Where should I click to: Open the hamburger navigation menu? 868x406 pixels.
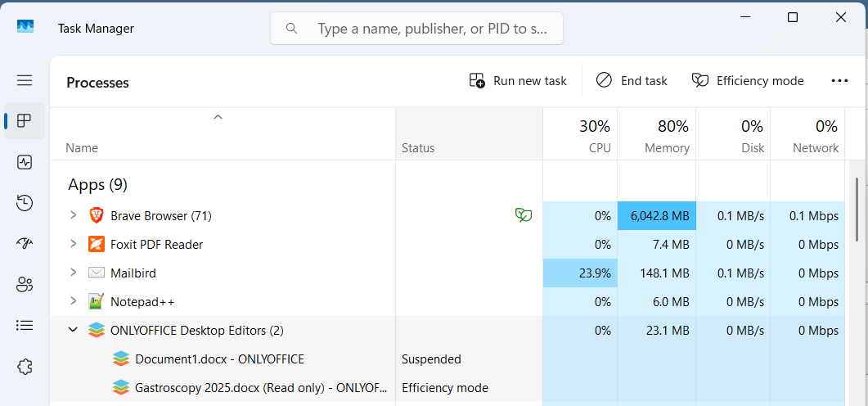[25, 80]
